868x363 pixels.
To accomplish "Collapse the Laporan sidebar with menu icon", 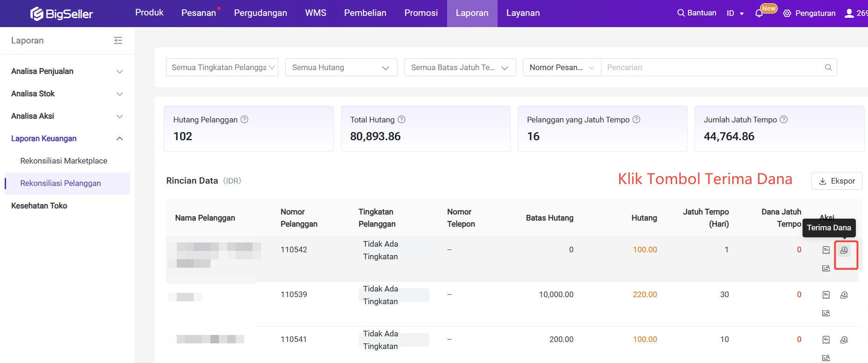I will pos(118,41).
